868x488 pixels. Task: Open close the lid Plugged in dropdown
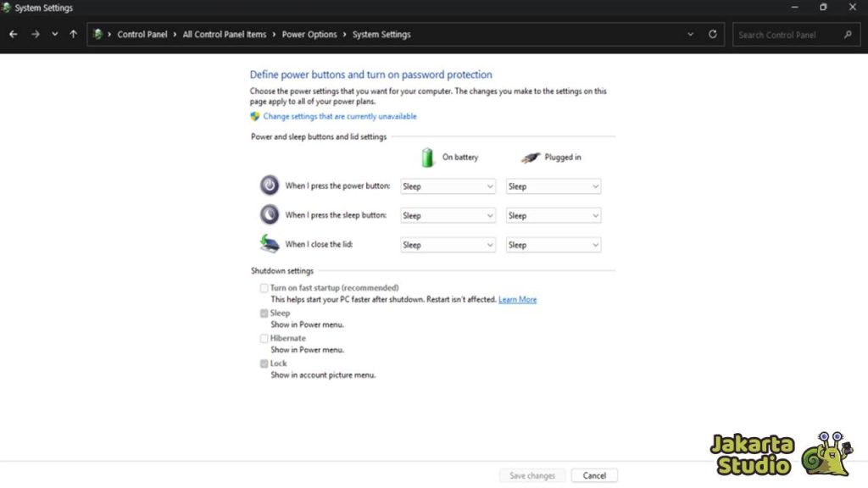point(553,245)
